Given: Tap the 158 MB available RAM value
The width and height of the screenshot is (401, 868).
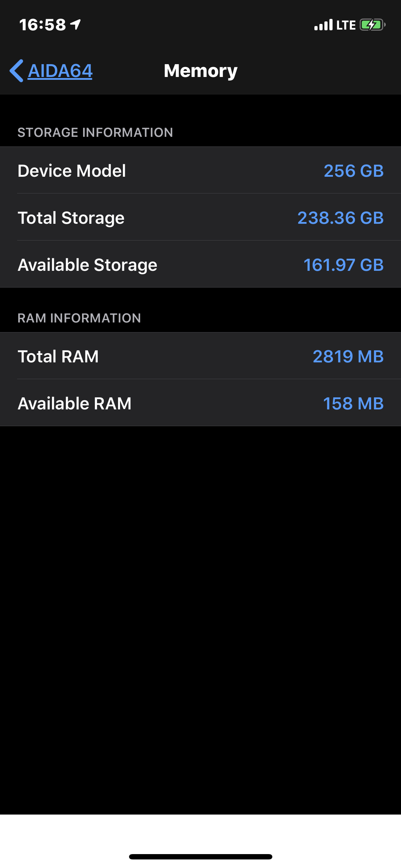Looking at the screenshot, I should pyautogui.click(x=353, y=403).
